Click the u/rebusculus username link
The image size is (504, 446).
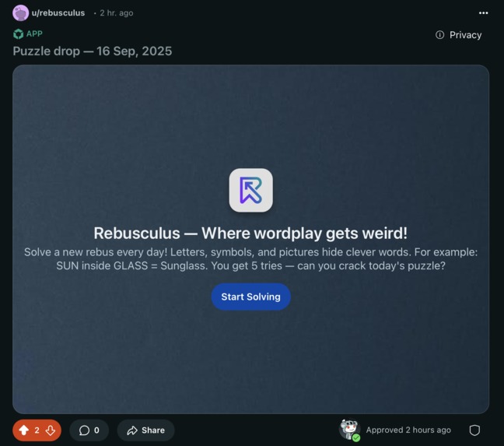(x=58, y=13)
